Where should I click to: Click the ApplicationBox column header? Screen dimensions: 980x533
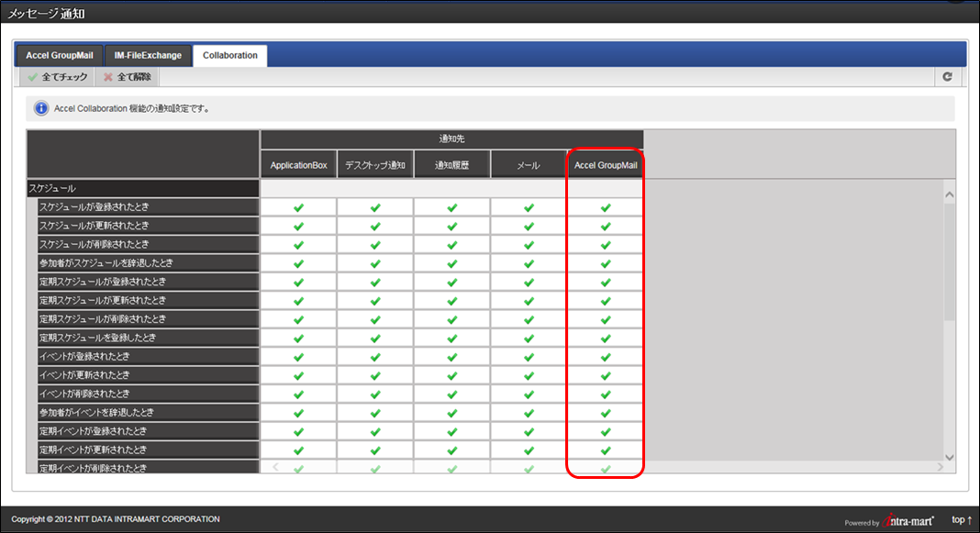coord(298,165)
